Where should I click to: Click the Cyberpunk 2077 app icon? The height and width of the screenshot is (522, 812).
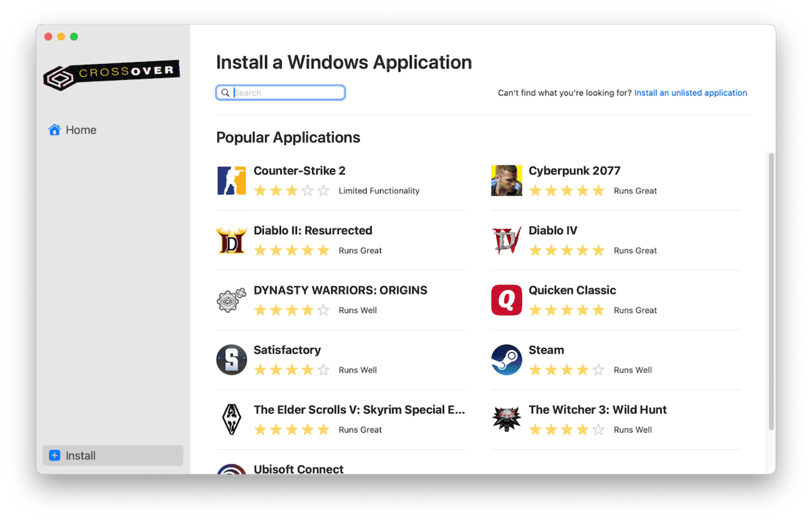point(506,180)
